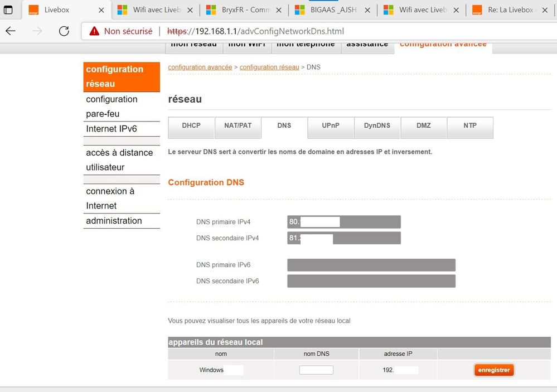The width and height of the screenshot is (557, 392).
Task: Click the address bar URL
Action: [256, 31]
